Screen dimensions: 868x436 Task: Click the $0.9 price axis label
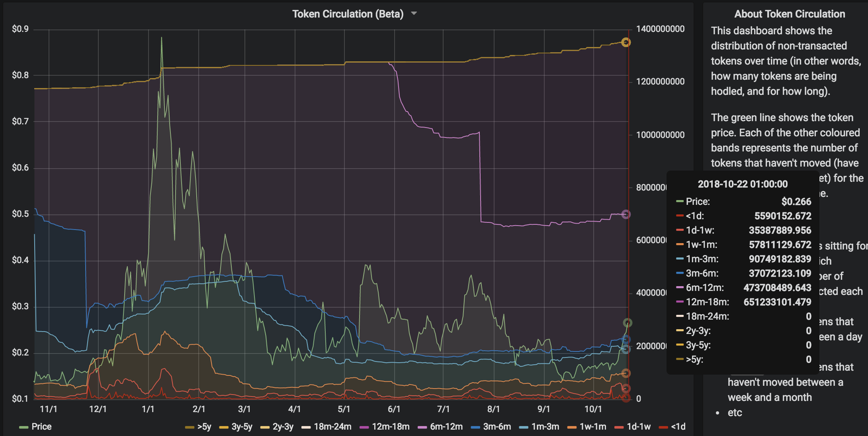tap(20, 29)
